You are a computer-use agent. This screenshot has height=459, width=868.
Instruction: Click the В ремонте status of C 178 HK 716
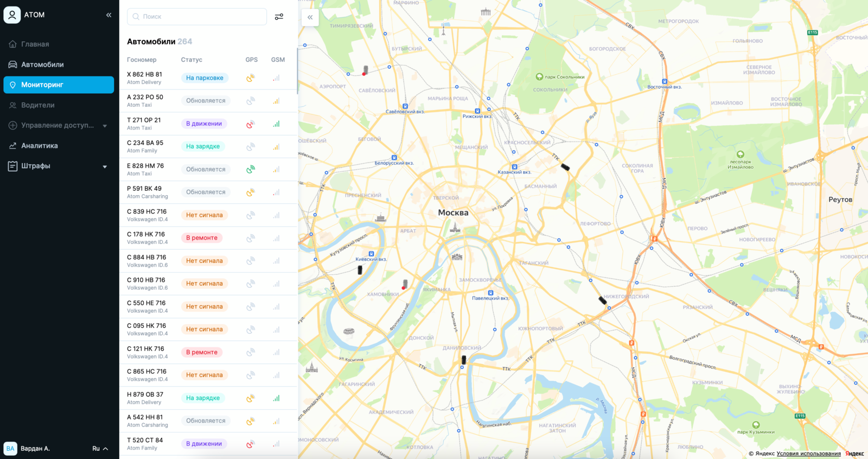tap(202, 238)
